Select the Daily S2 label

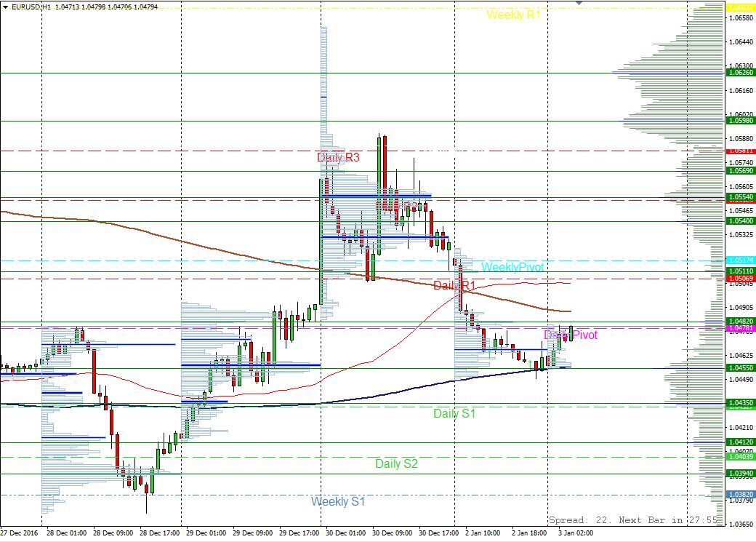point(396,463)
